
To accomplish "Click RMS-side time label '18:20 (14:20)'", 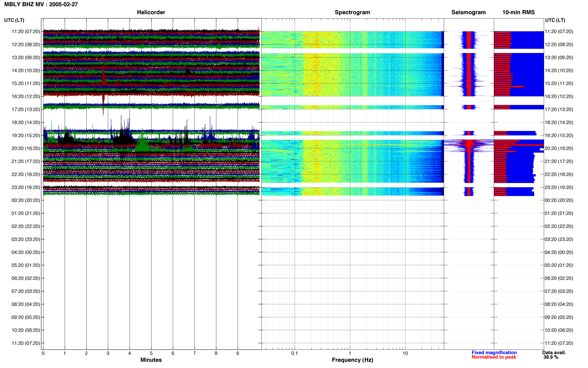I will tap(559, 122).
